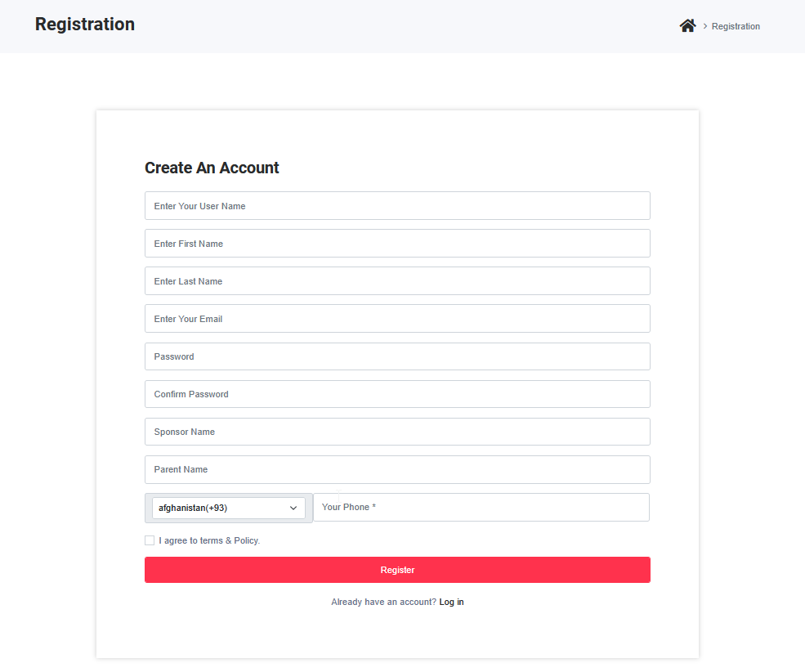Screen dimensions: 805x672
Task: Click the Confirm Password field
Action: pos(397,393)
